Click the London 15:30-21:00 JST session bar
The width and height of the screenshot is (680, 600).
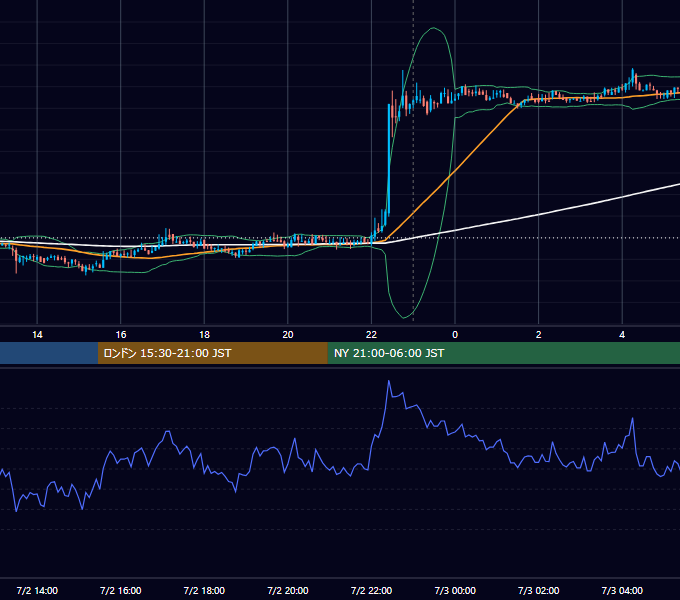(x=212, y=353)
